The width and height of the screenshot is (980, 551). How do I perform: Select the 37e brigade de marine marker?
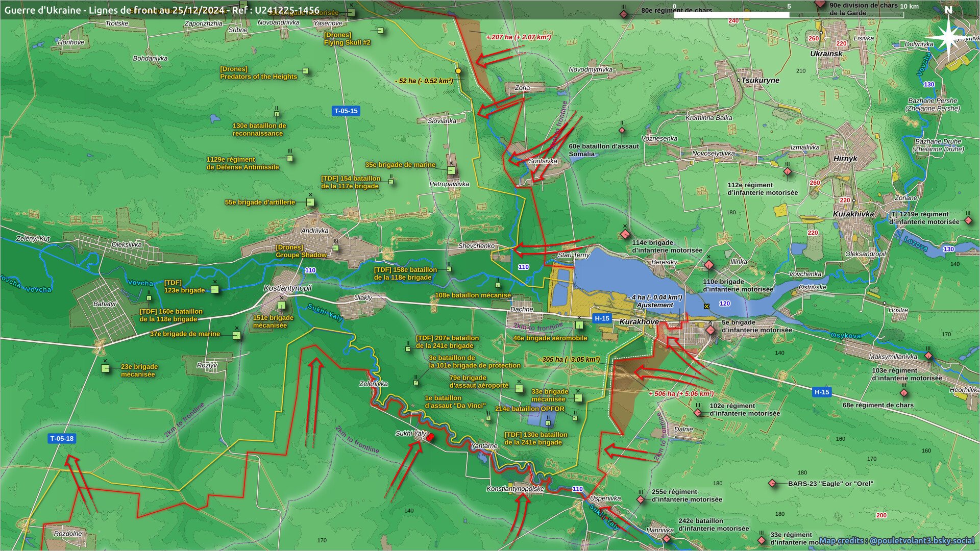tap(237, 335)
